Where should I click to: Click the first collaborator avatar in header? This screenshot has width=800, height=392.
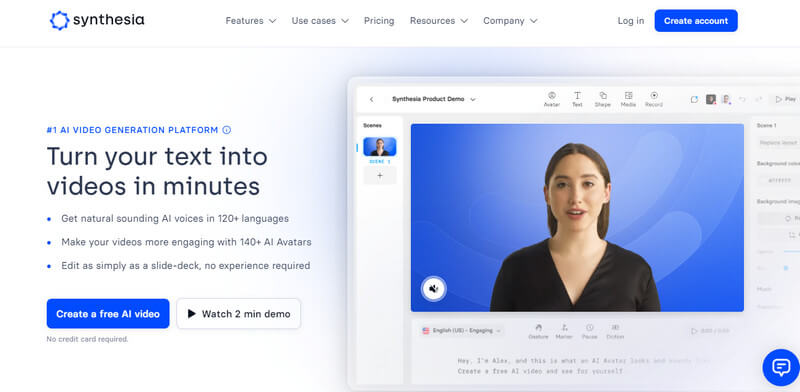point(711,99)
